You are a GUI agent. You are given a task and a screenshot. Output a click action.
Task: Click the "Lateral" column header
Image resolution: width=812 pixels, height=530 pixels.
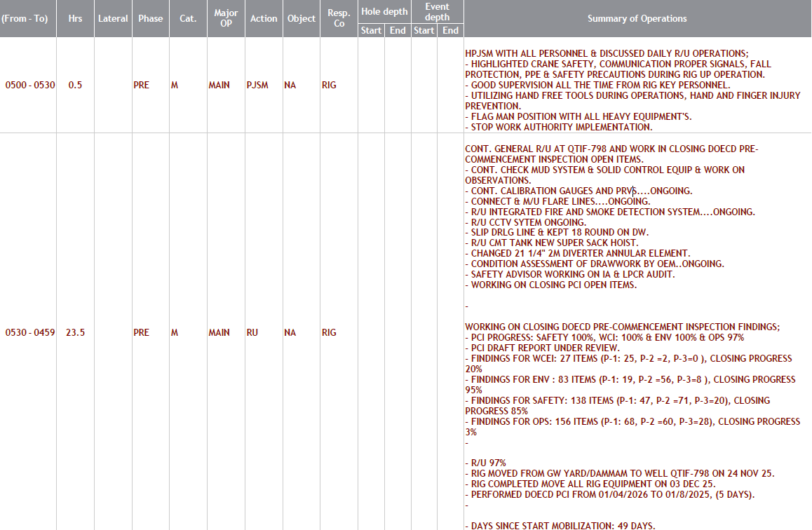pyautogui.click(x=113, y=19)
